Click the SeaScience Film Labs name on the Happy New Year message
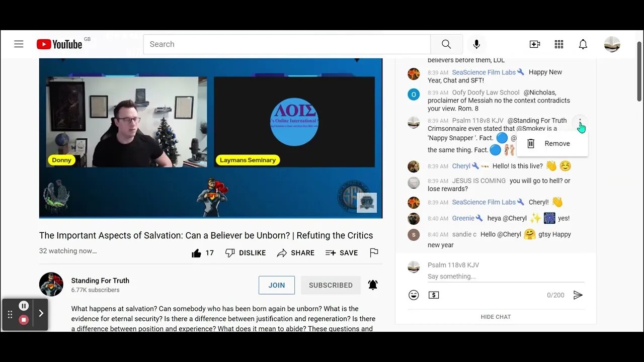 point(484,72)
